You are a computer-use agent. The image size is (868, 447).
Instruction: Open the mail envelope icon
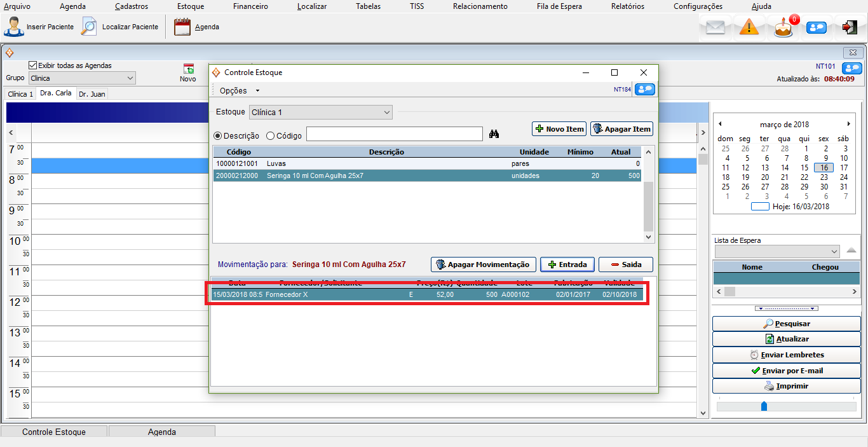[715, 27]
